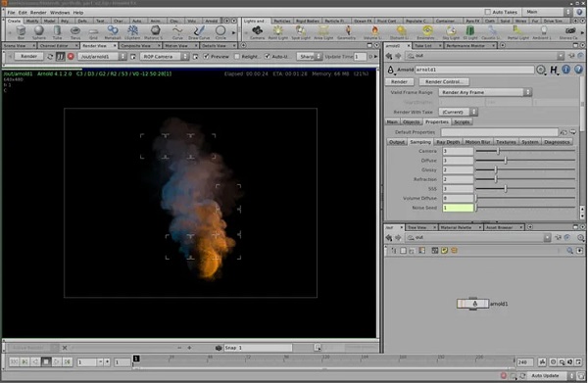
Task: Select the Box shelf tool
Action: [21, 32]
